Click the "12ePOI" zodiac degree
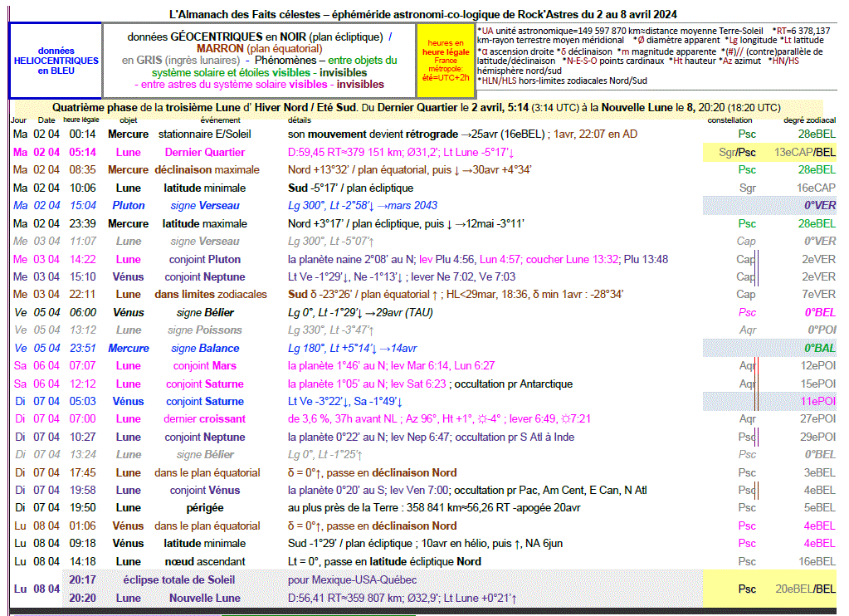 pyautogui.click(x=818, y=366)
